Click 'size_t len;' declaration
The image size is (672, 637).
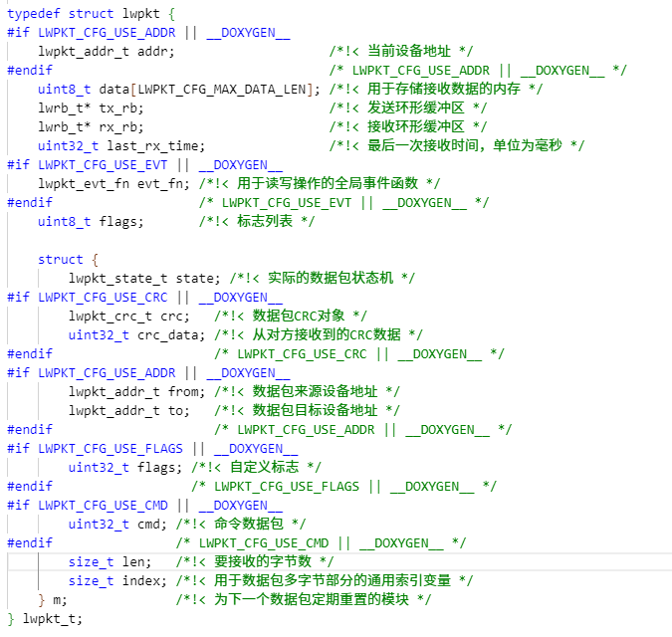110,562
